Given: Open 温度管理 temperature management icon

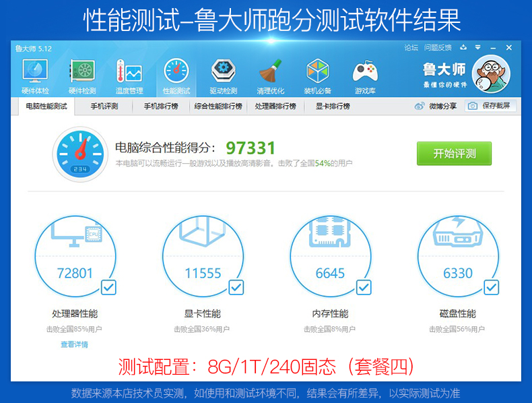Looking at the screenshot, I should click(129, 71).
